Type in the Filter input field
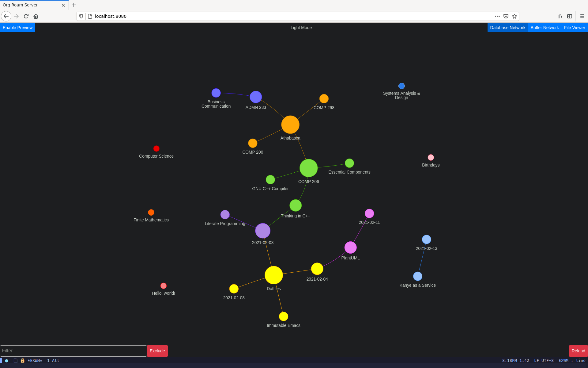Viewport: 588px width, 368px height. tap(73, 351)
